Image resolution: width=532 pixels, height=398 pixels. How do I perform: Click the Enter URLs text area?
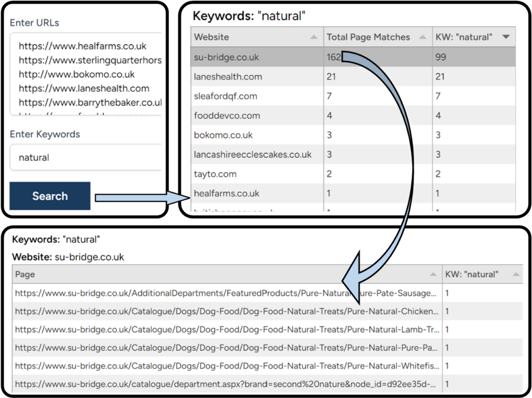pos(86,74)
